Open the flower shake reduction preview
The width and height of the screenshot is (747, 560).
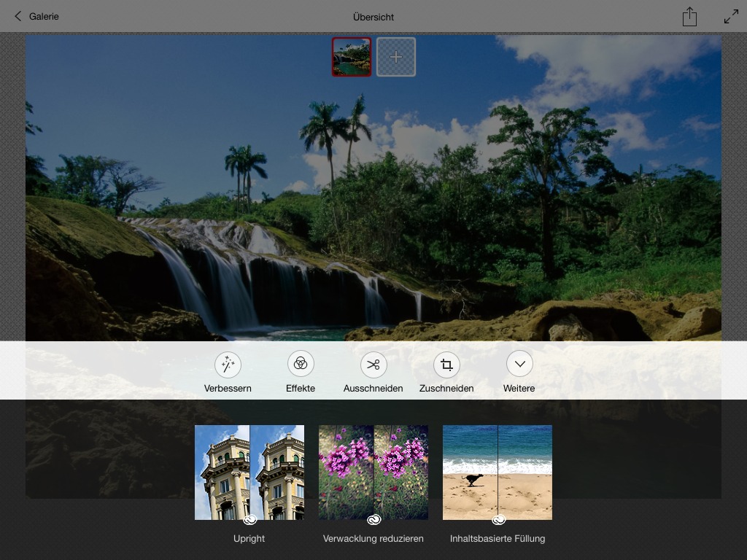pos(373,470)
